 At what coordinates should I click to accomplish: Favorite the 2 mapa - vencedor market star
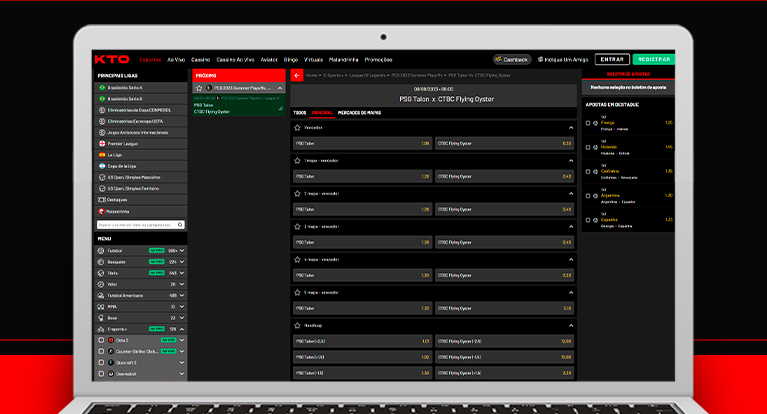coord(297,194)
